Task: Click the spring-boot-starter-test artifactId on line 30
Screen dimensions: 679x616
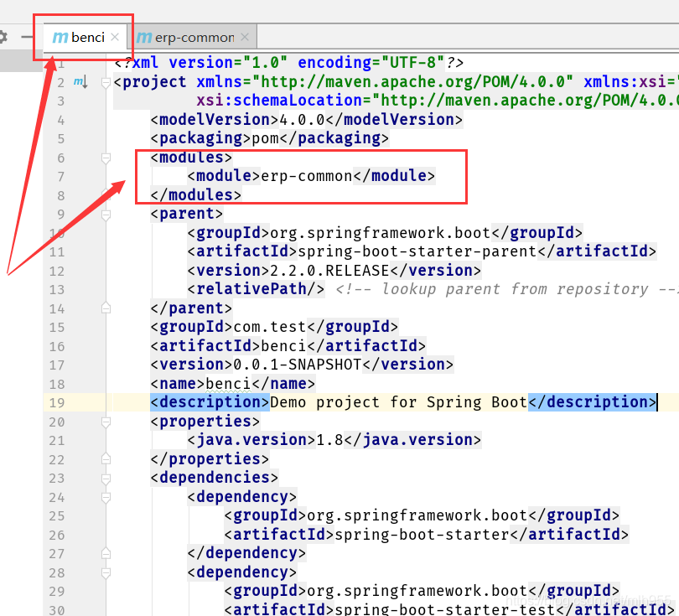Action: tap(445, 610)
